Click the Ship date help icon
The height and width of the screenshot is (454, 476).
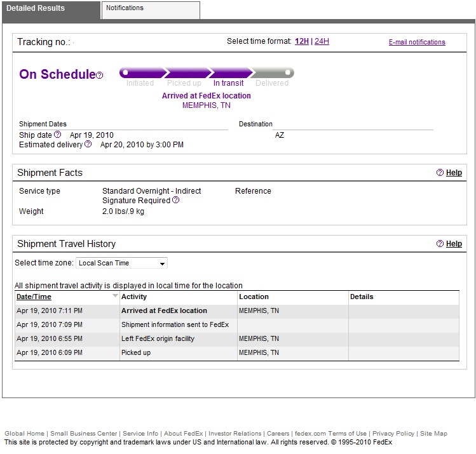click(x=57, y=135)
